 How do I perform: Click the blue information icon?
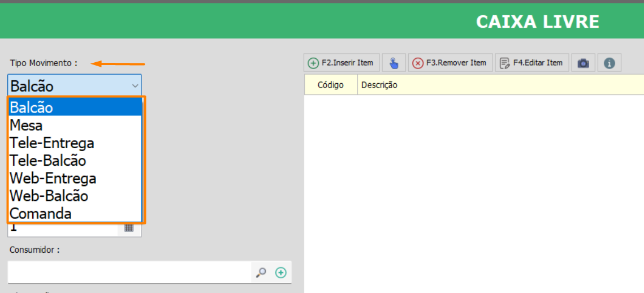click(x=609, y=63)
